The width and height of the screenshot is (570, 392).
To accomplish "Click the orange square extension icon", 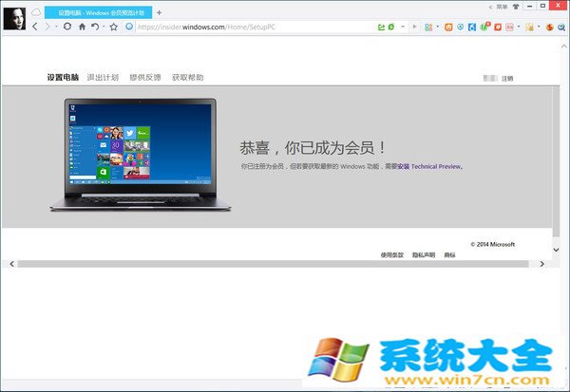I will 448,28.
